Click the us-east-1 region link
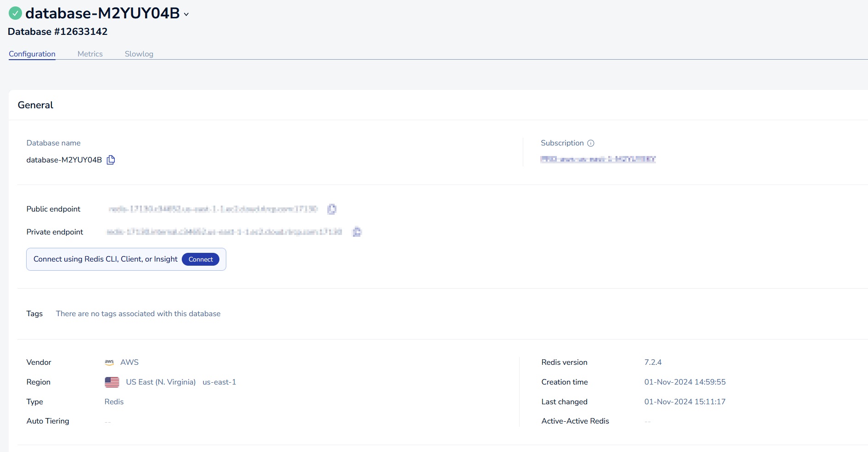Image resolution: width=868 pixels, height=452 pixels. [219, 382]
